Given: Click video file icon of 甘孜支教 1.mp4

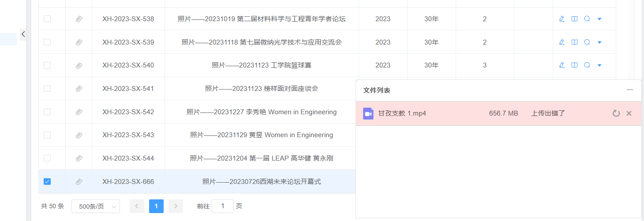Looking at the screenshot, I should (x=368, y=113).
